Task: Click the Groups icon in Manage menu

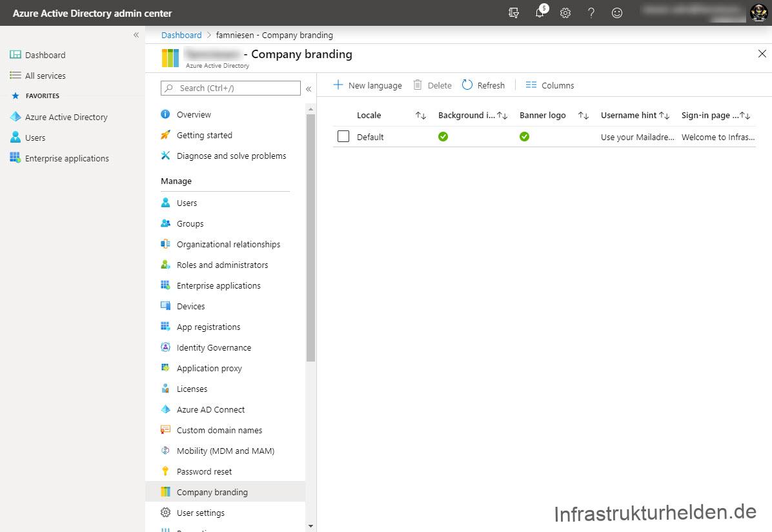Action: click(165, 223)
